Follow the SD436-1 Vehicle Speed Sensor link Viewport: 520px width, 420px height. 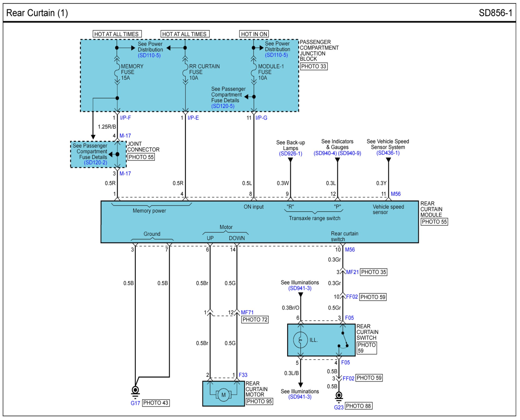coord(388,153)
